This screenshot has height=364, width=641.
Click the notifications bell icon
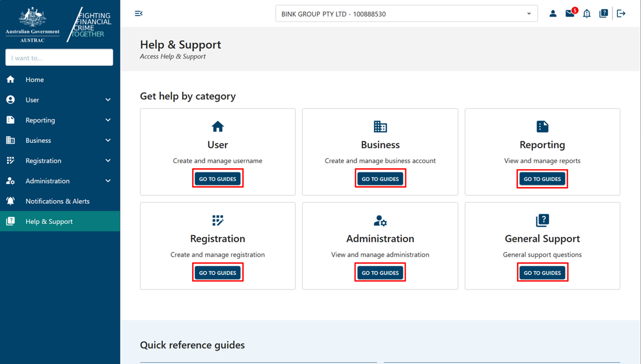[587, 13]
